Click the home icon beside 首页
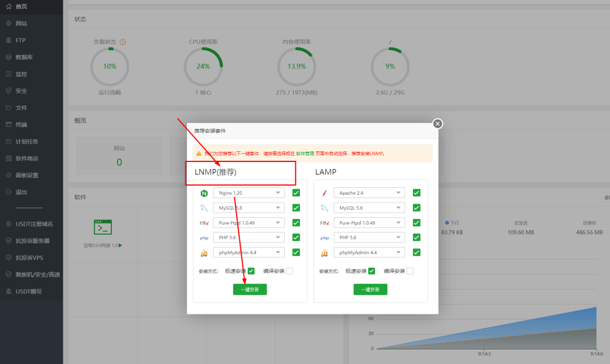This screenshot has height=364, width=610. [8, 7]
